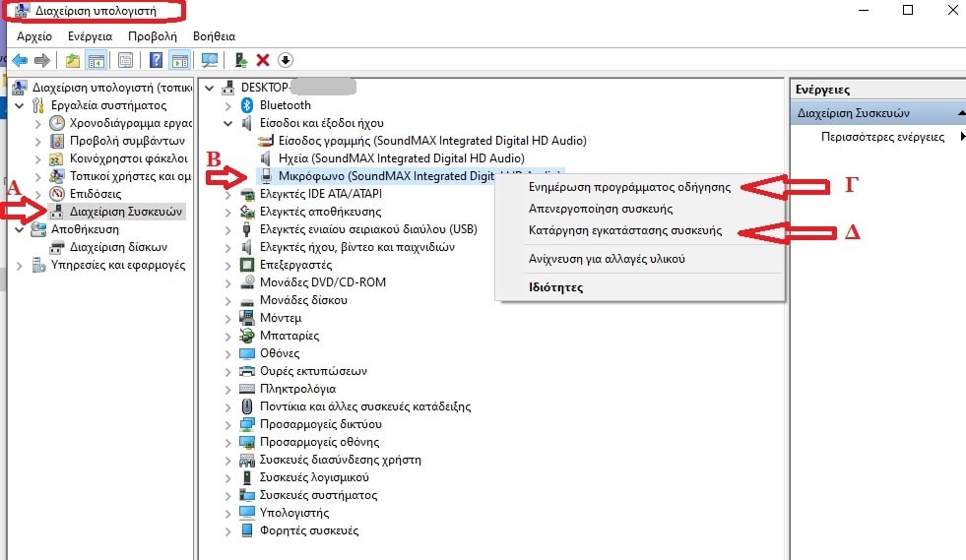
Task: Click Περισσότερες ενέργειες in the Actions pane
Action: (881, 137)
